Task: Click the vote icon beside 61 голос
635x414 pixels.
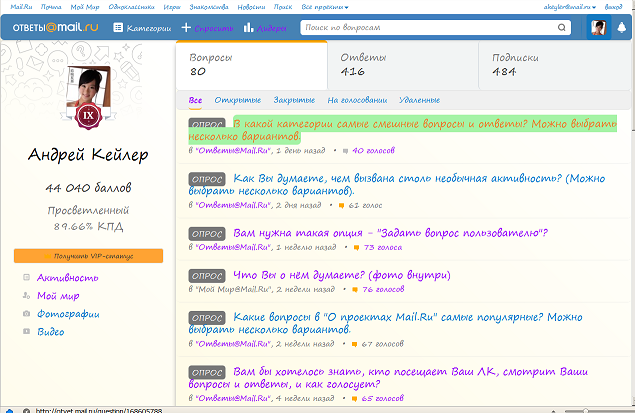Action: click(x=341, y=206)
